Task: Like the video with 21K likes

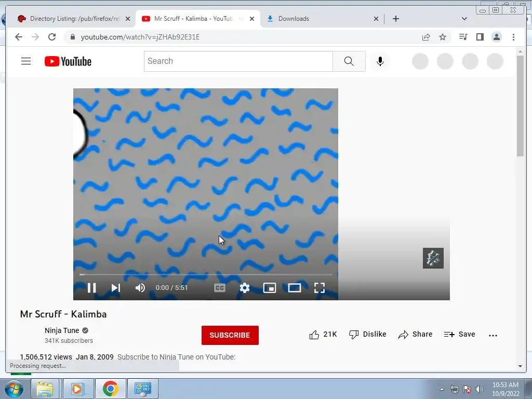Action: (323, 335)
